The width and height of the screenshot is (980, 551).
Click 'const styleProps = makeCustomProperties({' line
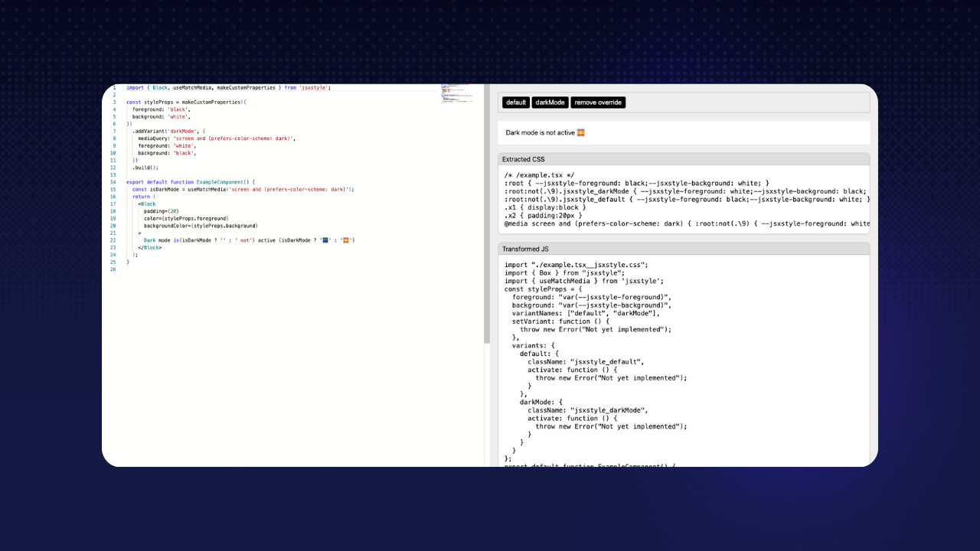[186, 102]
